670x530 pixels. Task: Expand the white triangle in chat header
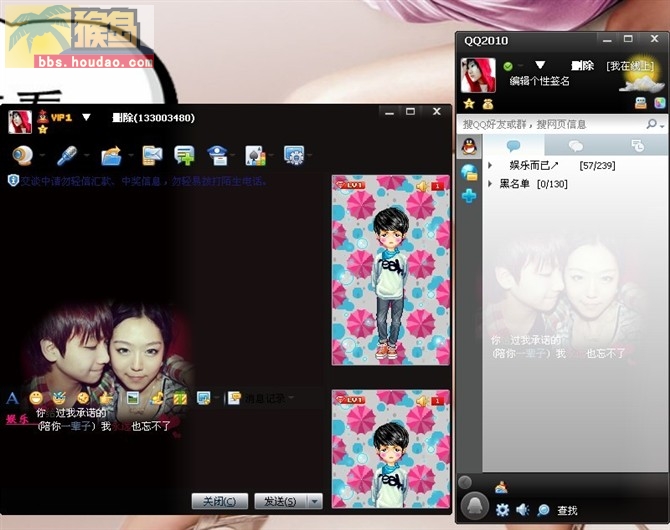pos(86,117)
